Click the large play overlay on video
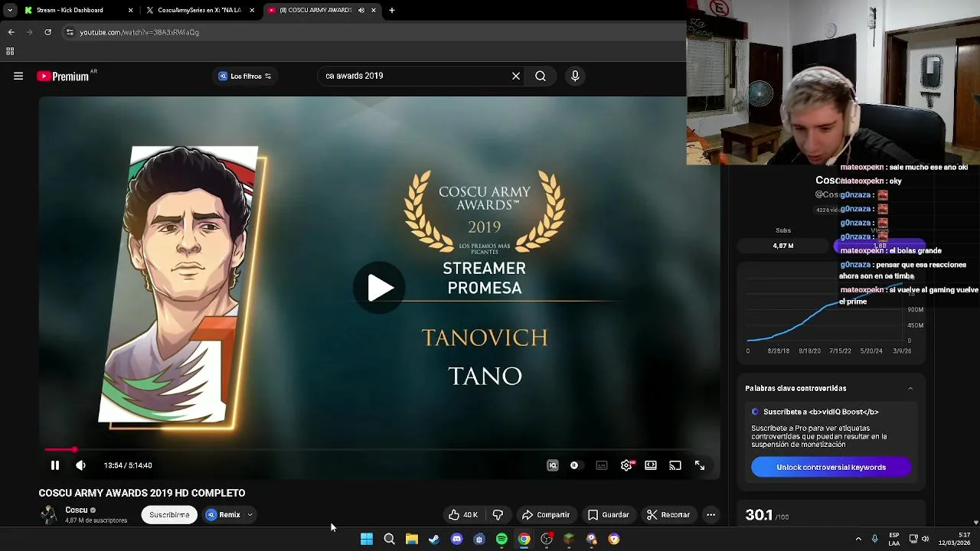The image size is (980, 551). pos(380,288)
